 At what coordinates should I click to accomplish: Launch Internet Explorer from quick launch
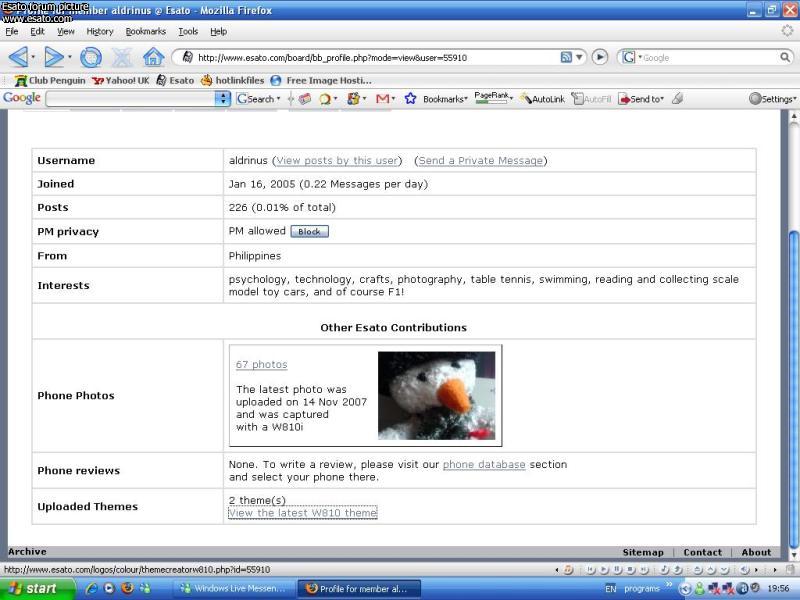click(x=92, y=588)
